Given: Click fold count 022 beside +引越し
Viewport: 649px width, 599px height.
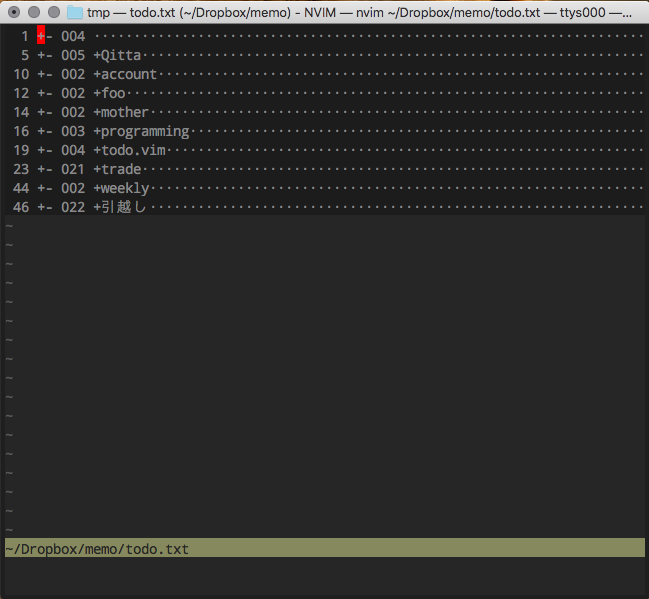Looking at the screenshot, I should 73,207.
